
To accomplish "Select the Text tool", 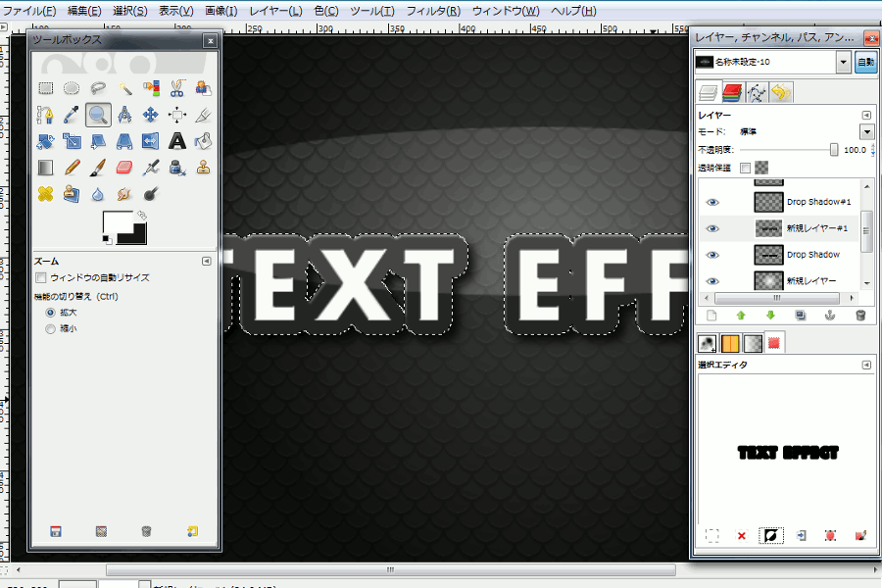I will coord(177,141).
